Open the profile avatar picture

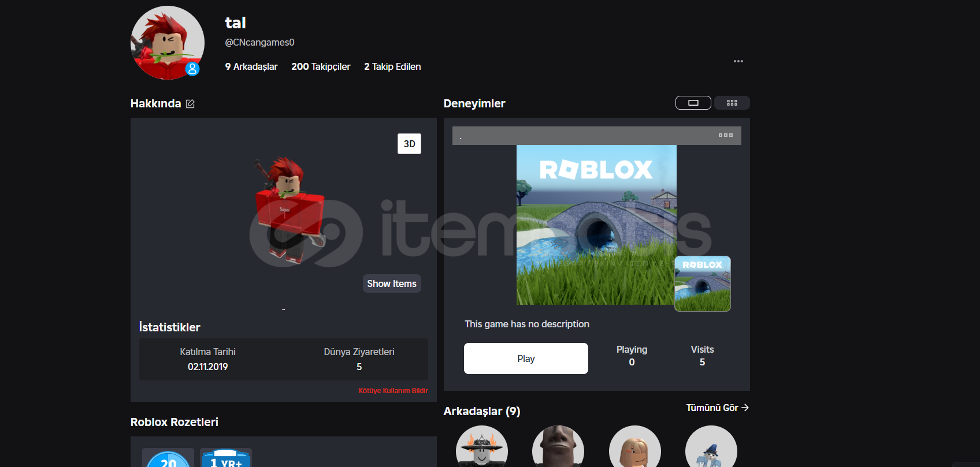[x=168, y=43]
